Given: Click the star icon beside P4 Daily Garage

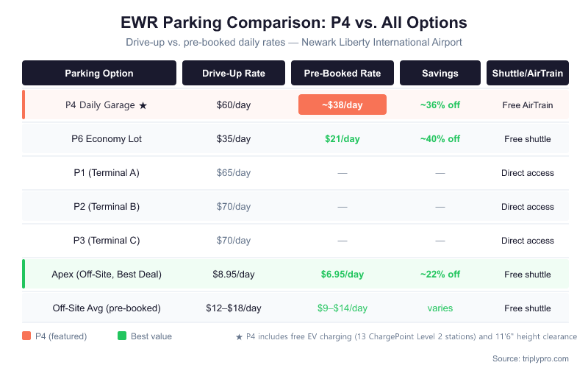Looking at the screenshot, I should (143, 105).
